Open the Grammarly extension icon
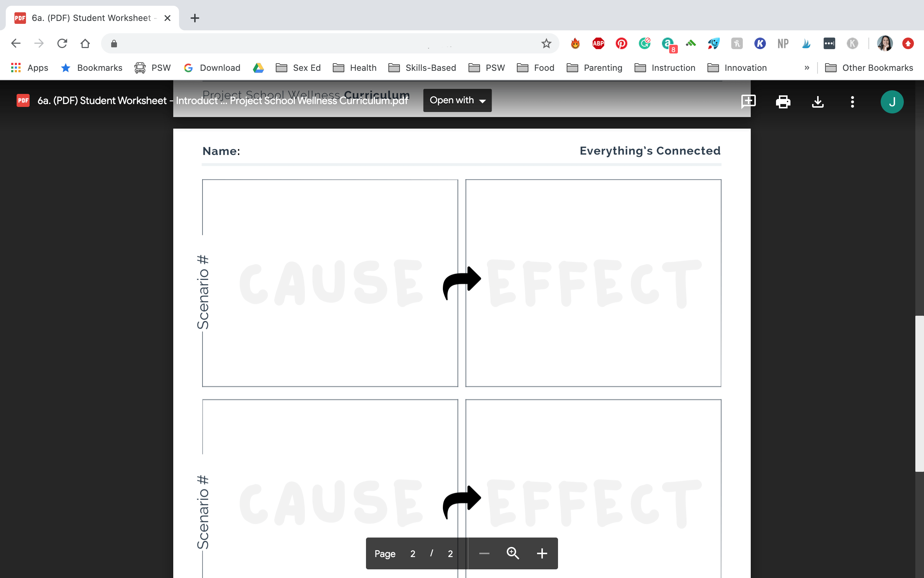 click(645, 44)
